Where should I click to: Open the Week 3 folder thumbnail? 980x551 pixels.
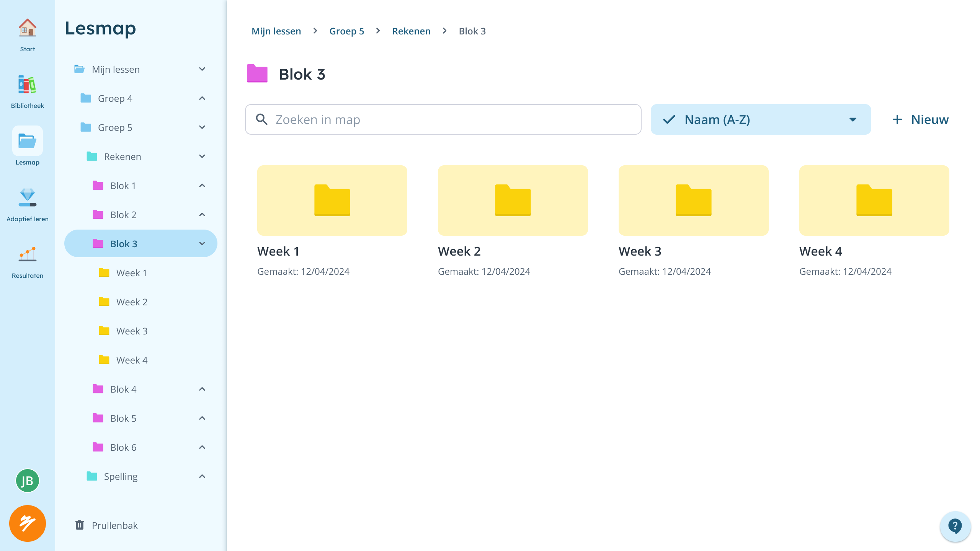tap(694, 200)
